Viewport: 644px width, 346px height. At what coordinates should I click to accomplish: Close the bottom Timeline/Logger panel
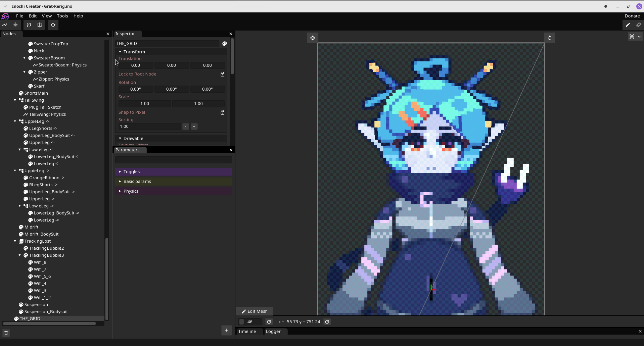point(640,332)
